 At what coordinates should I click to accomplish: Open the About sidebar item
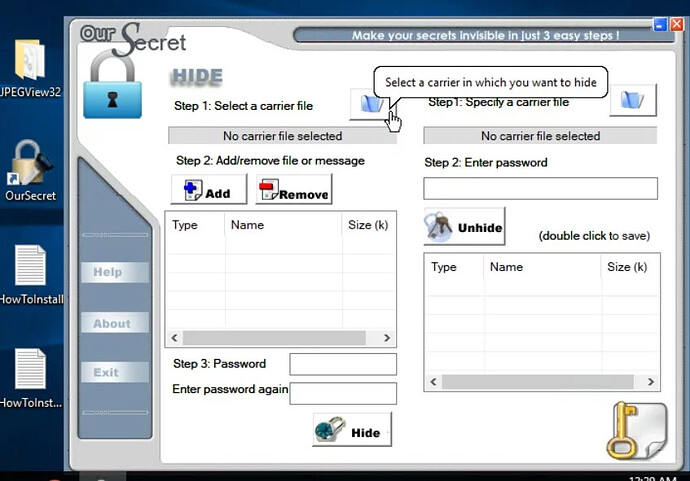point(113,323)
